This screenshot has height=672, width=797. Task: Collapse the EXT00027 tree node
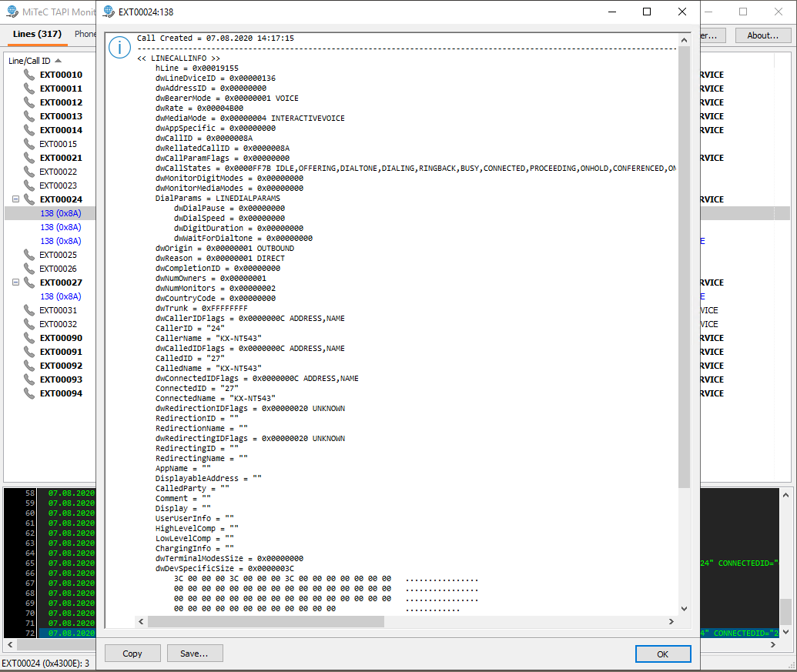point(15,282)
